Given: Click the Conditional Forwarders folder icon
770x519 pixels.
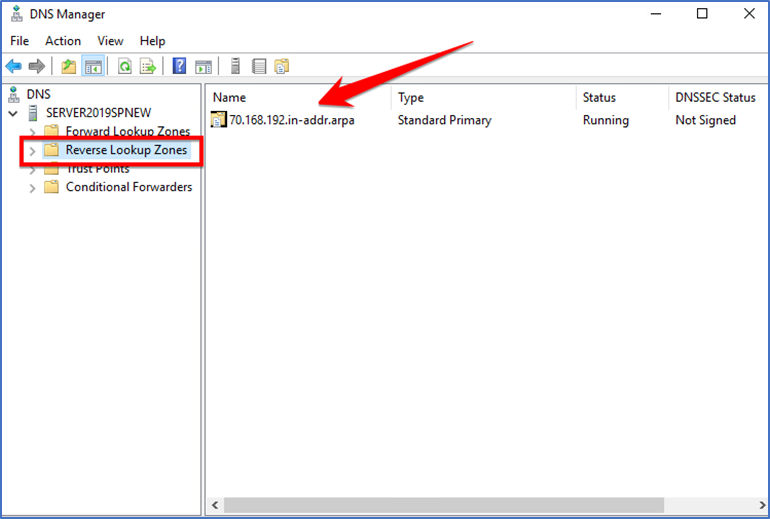Looking at the screenshot, I should click(52, 187).
